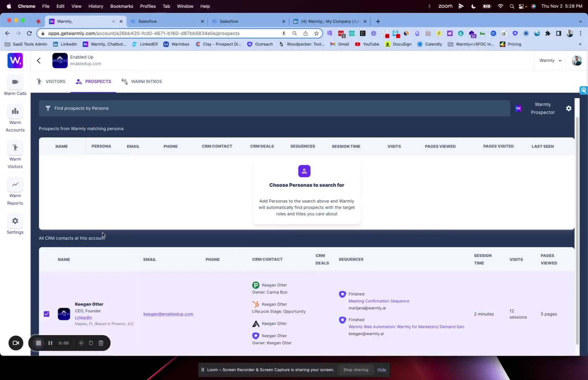Open Warm Visitors in the sidebar
Screen dimensions: 588x380
pyautogui.click(x=15, y=156)
